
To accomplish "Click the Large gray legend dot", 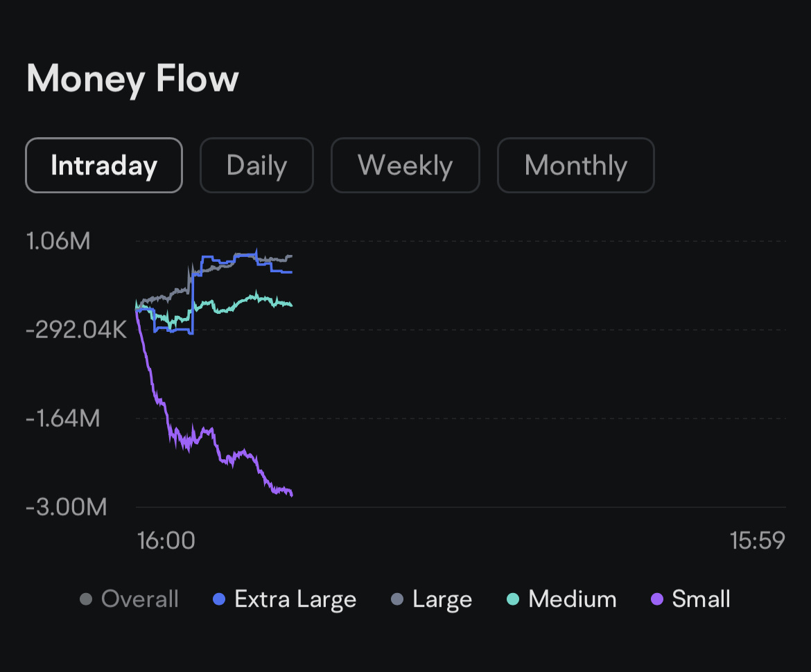I will [396, 599].
